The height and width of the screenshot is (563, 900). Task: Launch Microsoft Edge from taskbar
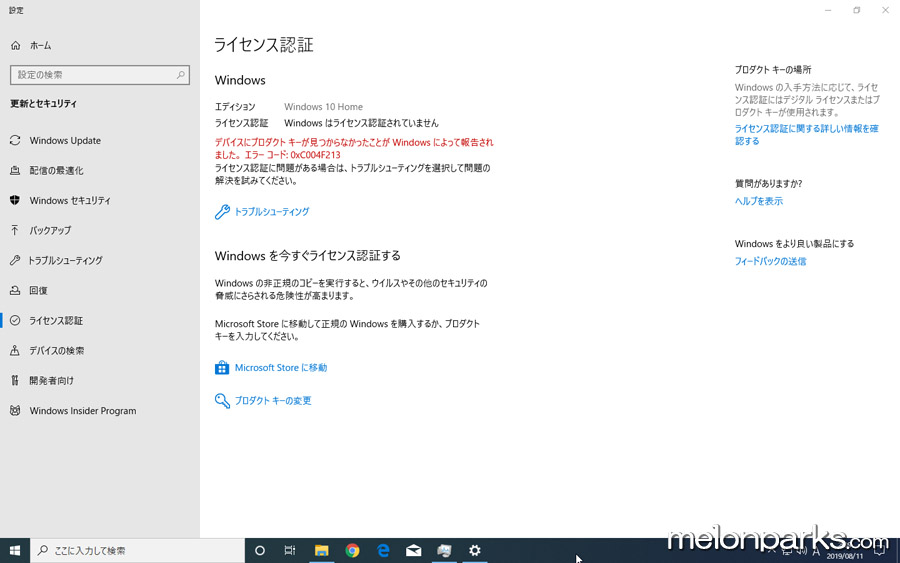click(x=383, y=551)
